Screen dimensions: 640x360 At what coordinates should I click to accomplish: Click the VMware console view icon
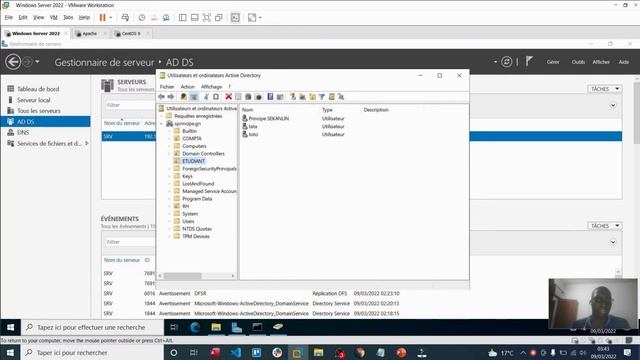[236, 18]
